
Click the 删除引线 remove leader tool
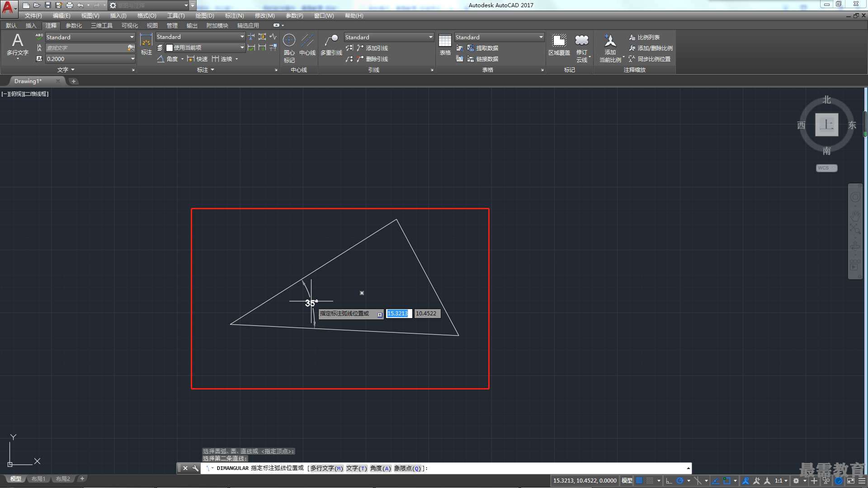tap(373, 59)
